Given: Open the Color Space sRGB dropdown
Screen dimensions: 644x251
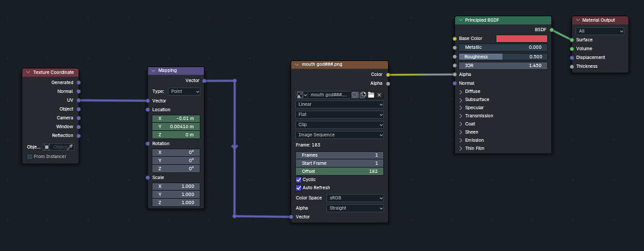Looking at the screenshot, I should click(x=355, y=198).
